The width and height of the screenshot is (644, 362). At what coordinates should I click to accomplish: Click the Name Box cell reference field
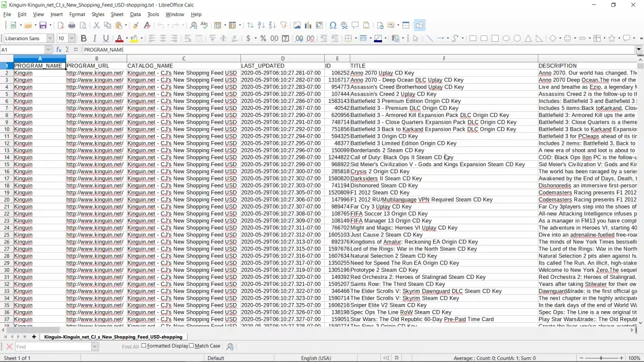coord(23,50)
